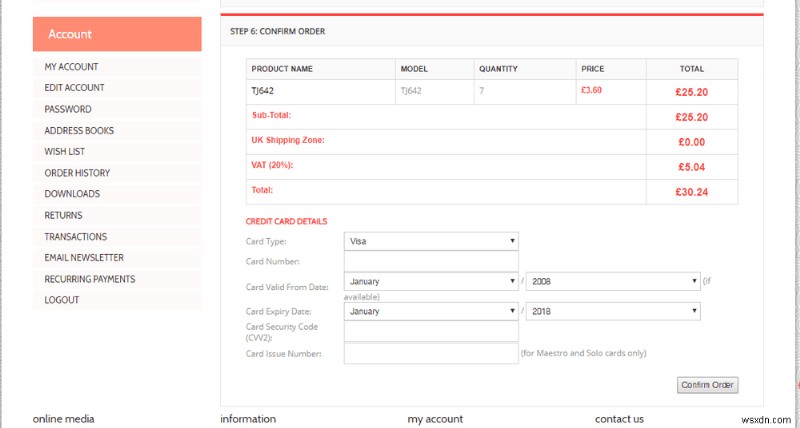This screenshot has width=800, height=428.
Task: Open Card Expiry month dropdown
Action: click(x=431, y=311)
